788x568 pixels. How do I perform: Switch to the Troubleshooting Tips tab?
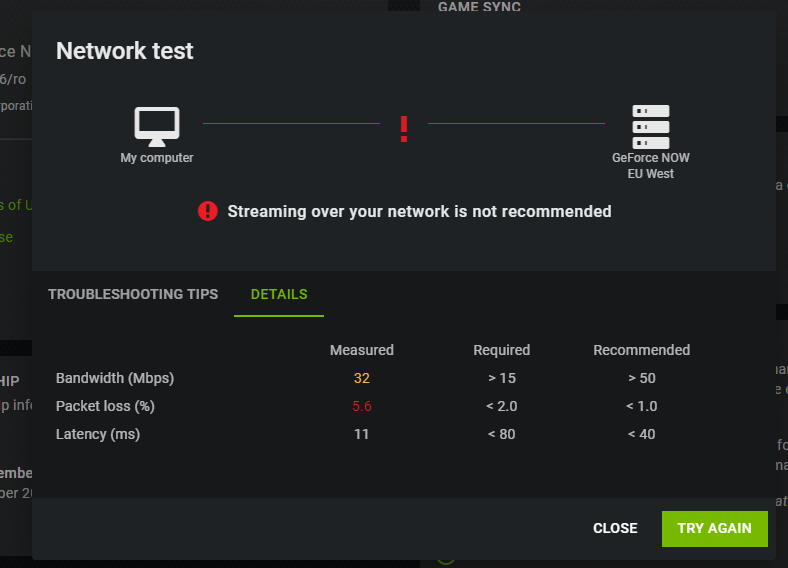coord(133,294)
